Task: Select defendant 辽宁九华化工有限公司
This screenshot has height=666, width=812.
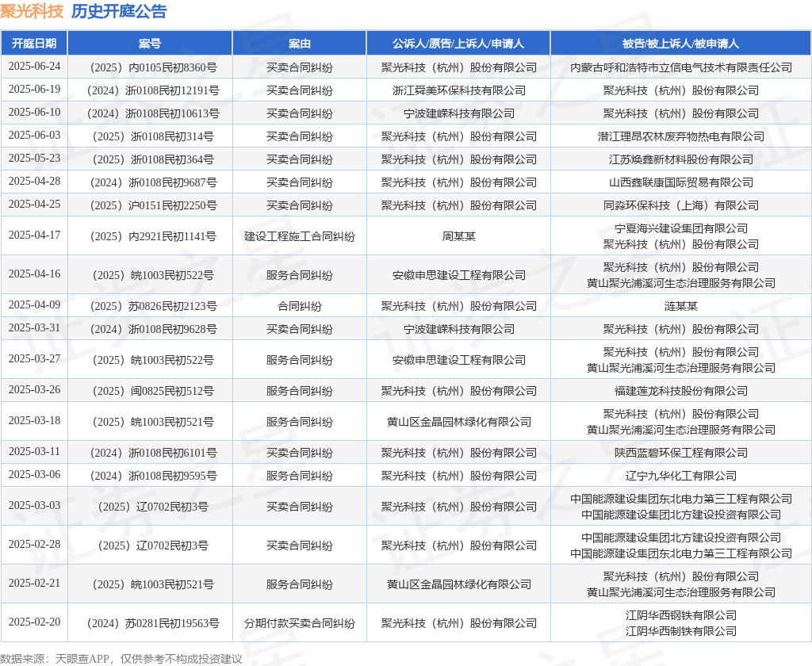Action: [681, 476]
